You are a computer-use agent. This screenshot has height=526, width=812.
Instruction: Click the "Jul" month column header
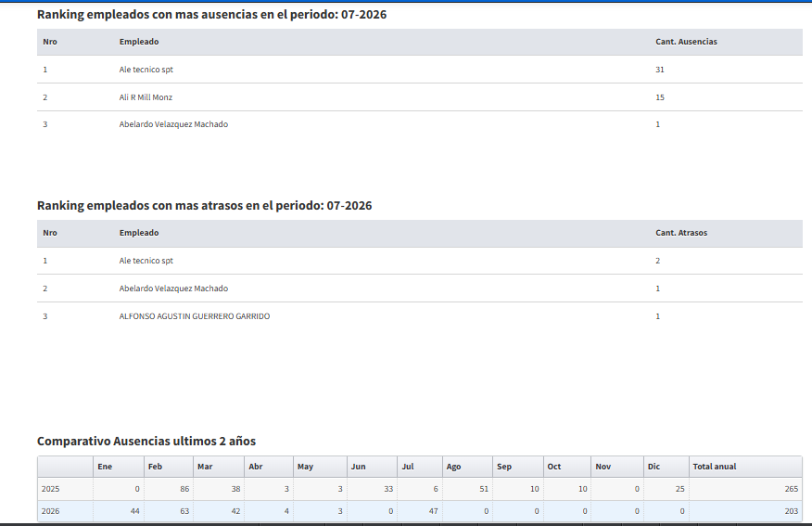pos(420,467)
